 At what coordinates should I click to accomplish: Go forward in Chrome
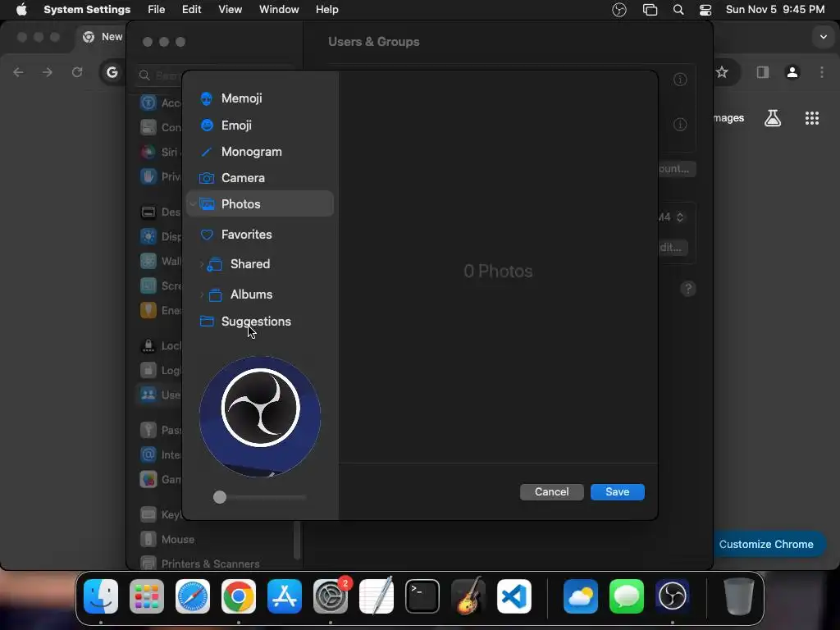pyautogui.click(x=48, y=72)
